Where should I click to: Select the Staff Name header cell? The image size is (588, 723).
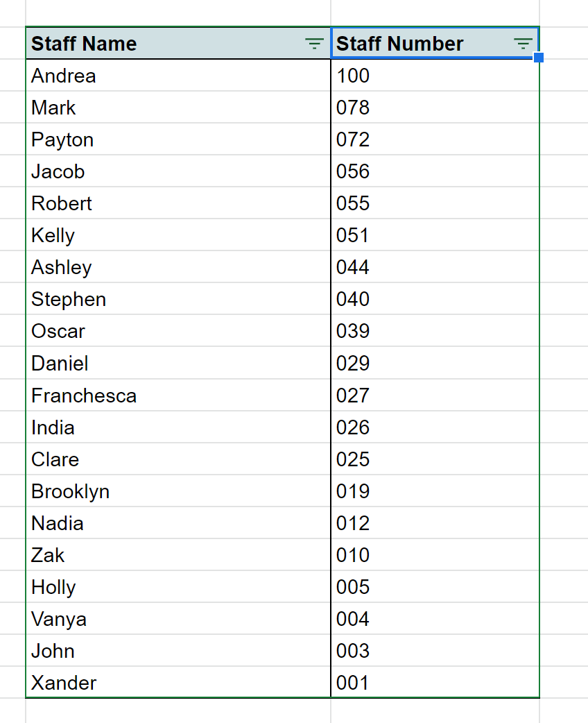[x=178, y=43]
